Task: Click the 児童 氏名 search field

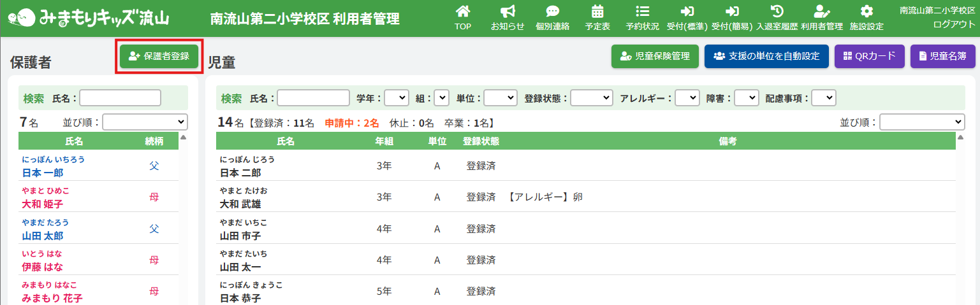Action: click(313, 98)
